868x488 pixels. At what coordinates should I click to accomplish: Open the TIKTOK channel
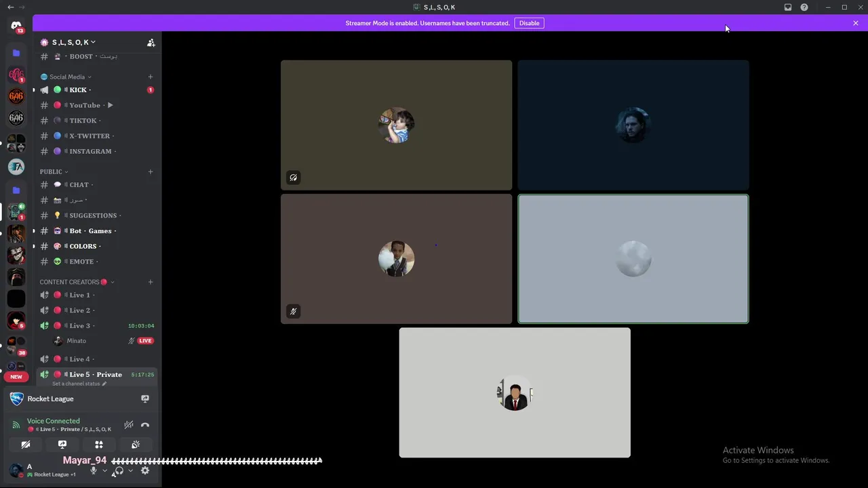(x=96, y=121)
